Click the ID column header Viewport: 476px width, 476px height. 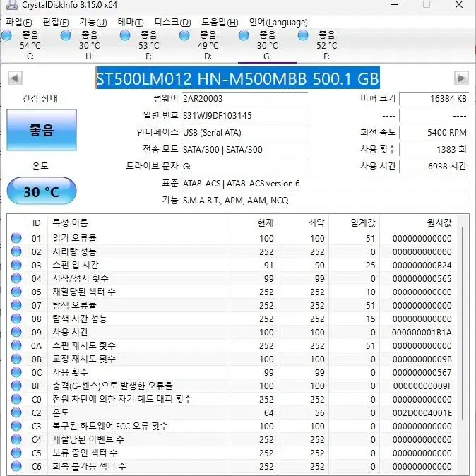click(37, 223)
